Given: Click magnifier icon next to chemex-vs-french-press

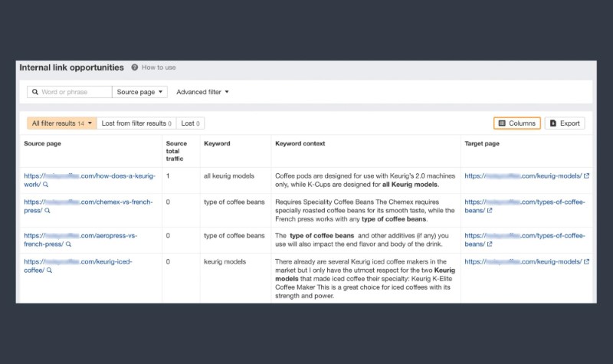Looking at the screenshot, I should pos(48,211).
